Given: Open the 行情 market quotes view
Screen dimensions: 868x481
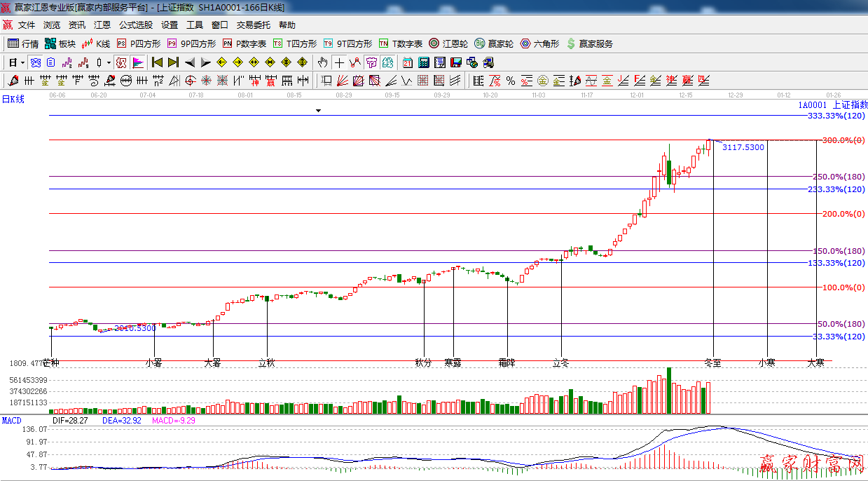Looking at the screenshot, I should (x=23, y=43).
